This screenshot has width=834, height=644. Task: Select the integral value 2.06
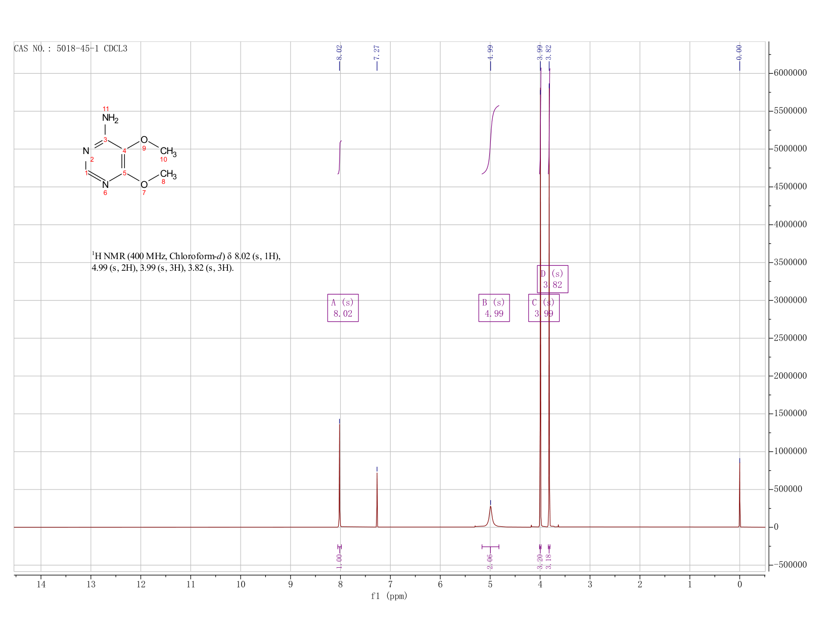490,561
